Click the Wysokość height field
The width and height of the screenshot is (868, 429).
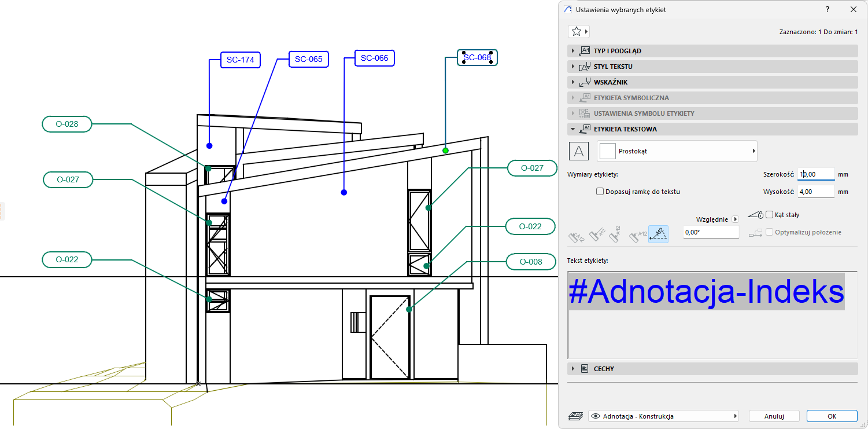coord(816,192)
